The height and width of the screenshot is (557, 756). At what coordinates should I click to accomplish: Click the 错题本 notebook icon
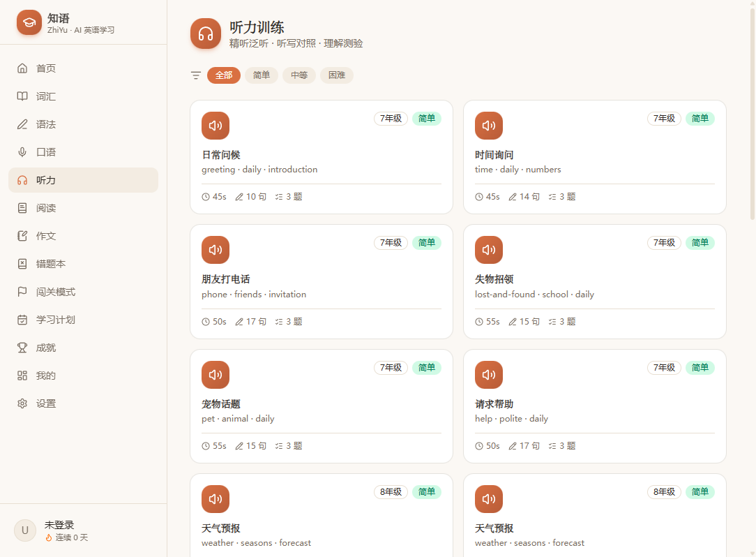click(x=22, y=264)
